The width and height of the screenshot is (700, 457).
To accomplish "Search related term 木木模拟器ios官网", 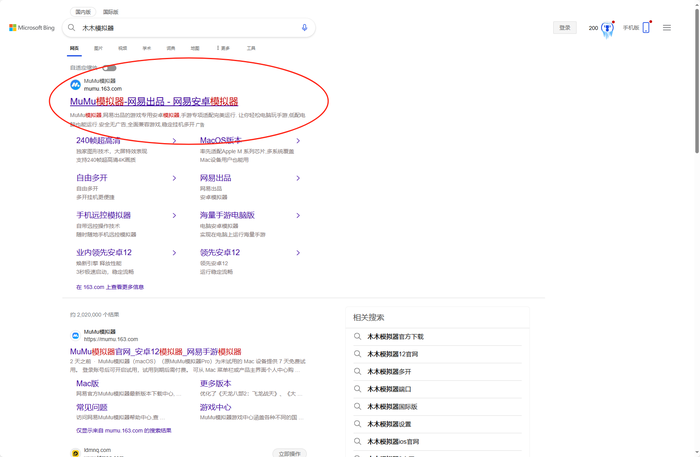I will (x=393, y=441).
